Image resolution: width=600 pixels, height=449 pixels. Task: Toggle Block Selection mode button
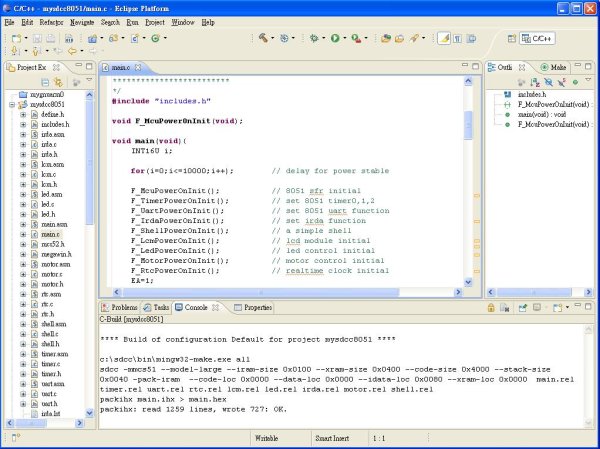472,38
